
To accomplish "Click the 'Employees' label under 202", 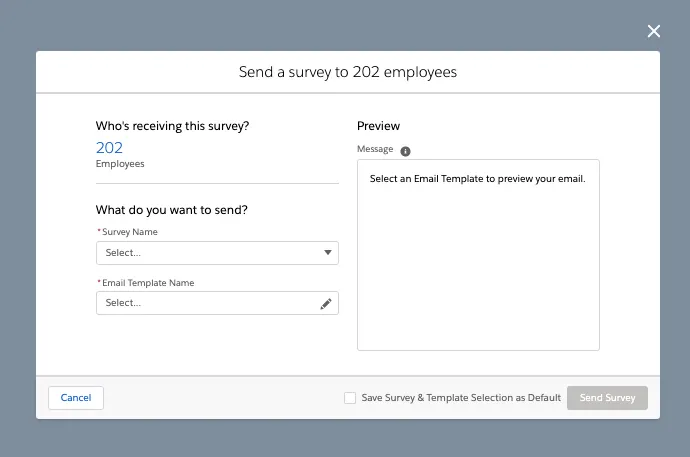I will [120, 164].
